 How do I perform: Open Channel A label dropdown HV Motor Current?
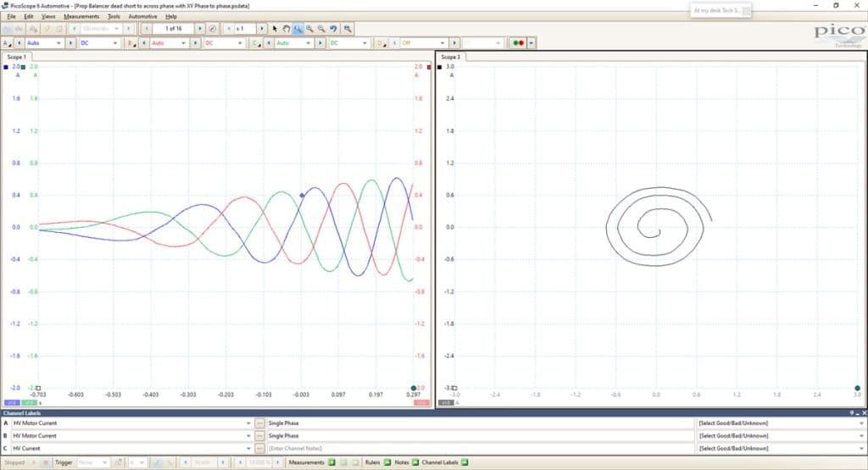coord(132,423)
